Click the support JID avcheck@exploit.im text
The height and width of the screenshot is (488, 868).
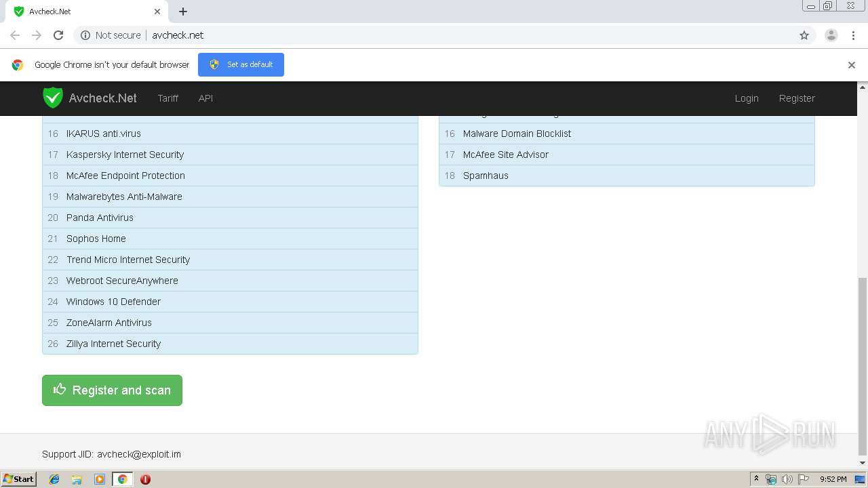click(x=139, y=454)
